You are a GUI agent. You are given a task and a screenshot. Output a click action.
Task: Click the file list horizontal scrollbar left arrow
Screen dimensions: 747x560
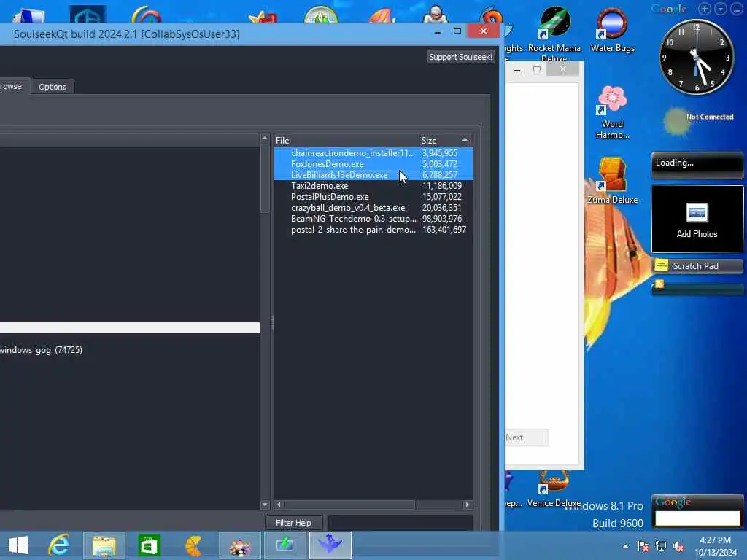(x=279, y=505)
